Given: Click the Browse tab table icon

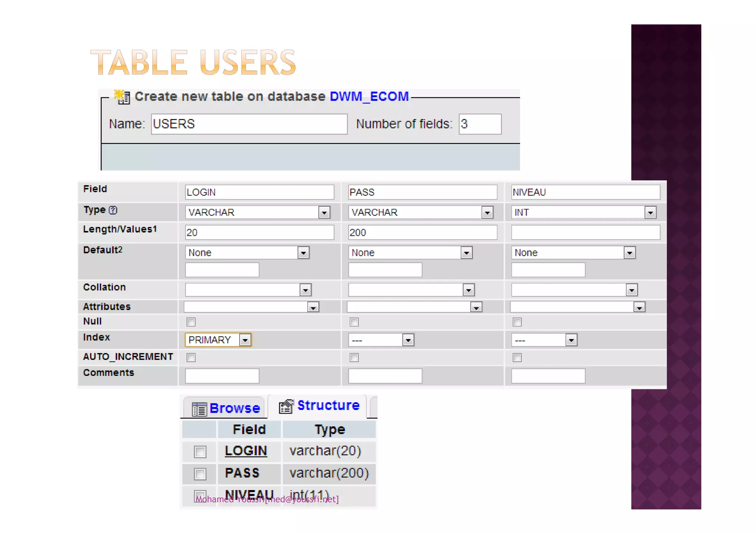Looking at the screenshot, I should tap(199, 409).
